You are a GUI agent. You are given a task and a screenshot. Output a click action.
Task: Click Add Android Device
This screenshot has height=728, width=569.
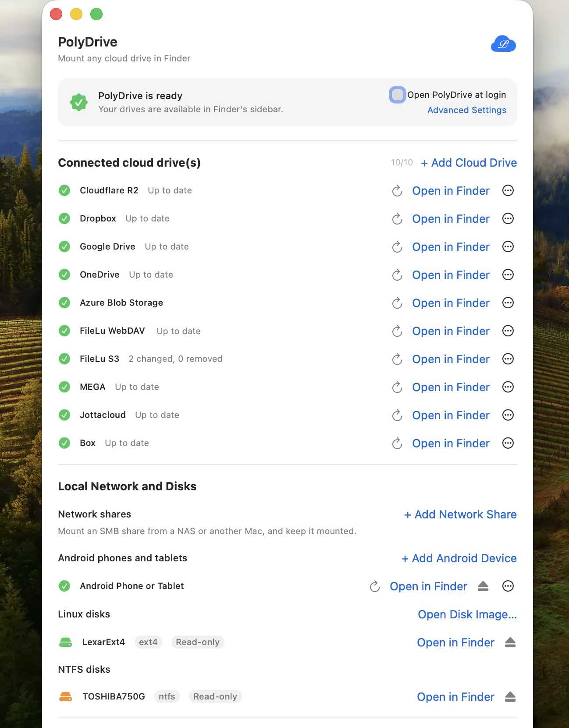click(x=459, y=558)
